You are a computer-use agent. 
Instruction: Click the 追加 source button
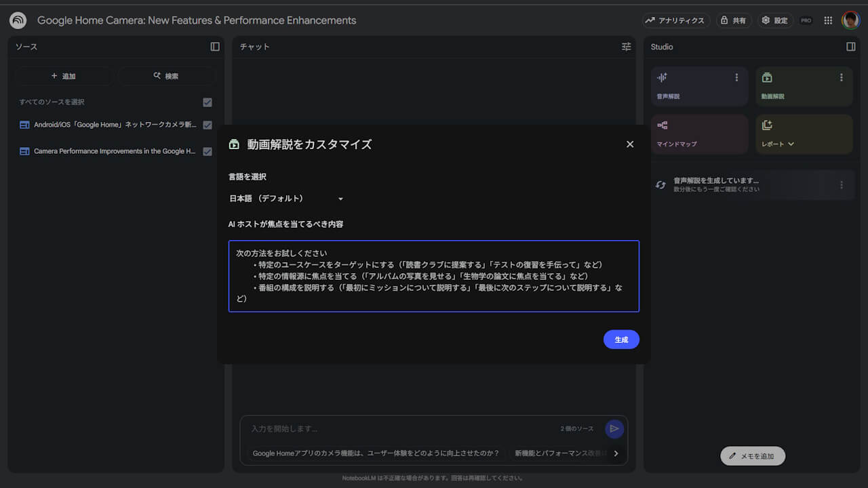pyautogui.click(x=63, y=76)
